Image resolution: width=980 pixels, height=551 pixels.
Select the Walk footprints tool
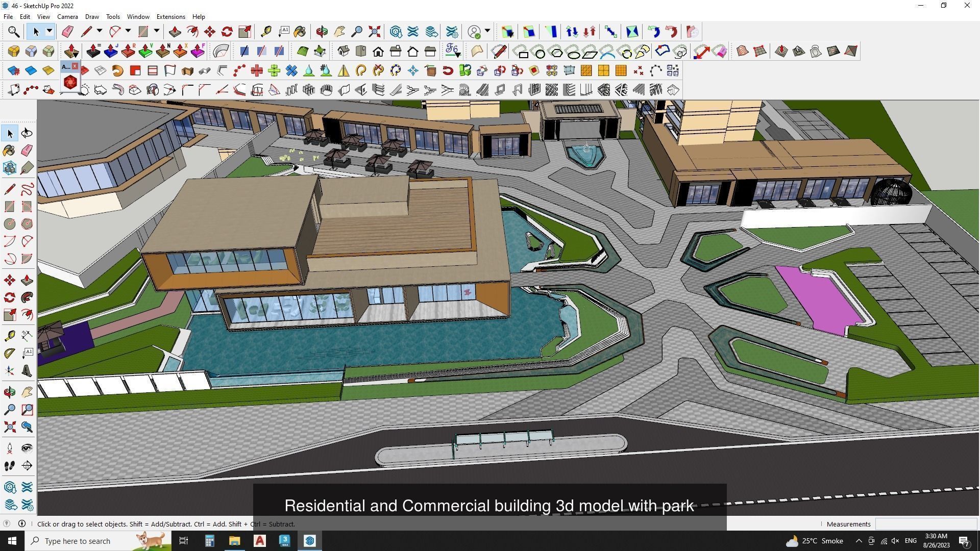coord(10,466)
